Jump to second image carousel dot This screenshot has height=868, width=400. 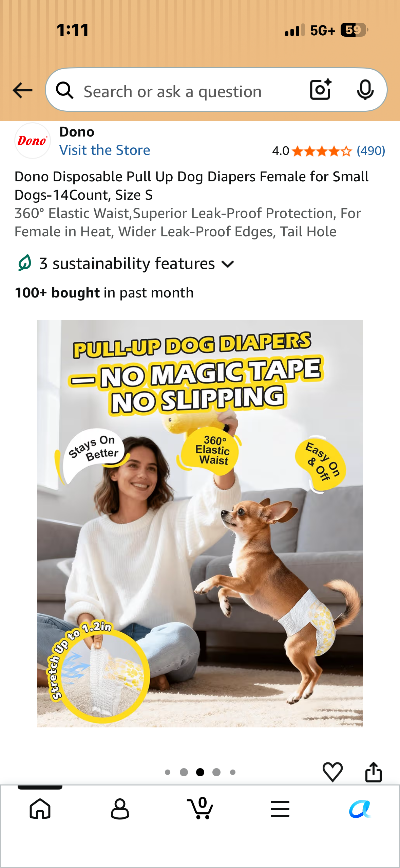pos(184,772)
